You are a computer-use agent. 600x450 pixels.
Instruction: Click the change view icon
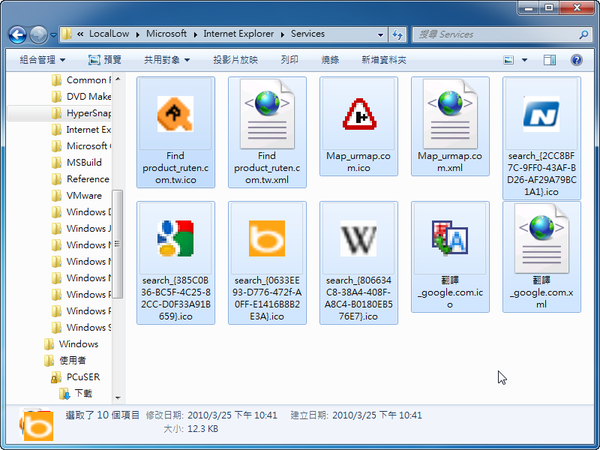click(509, 60)
